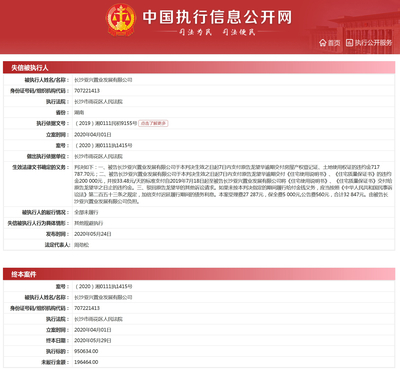Viewport: 400px width, 372px height.
Task: Click the red 点击了解更多 button
Action: [x=153, y=123]
